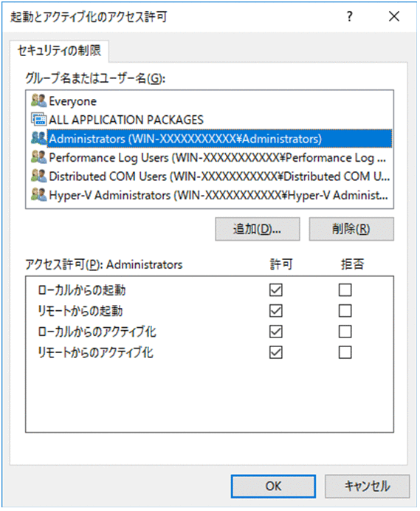Check Deny for ローカルからのアクティブ化

pyautogui.click(x=345, y=332)
